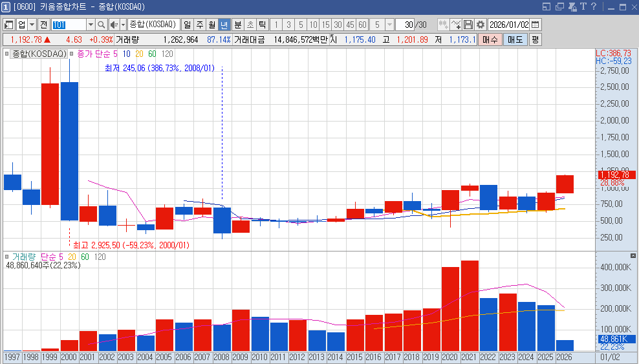
Task: Click the red 매수 buy button
Action: tap(490, 39)
